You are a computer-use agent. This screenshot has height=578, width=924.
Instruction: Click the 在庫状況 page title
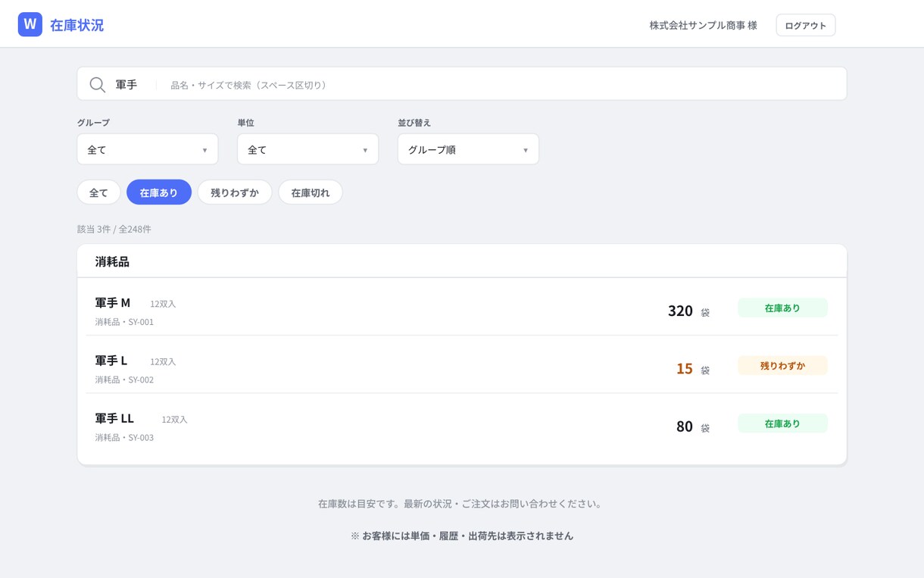pyautogui.click(x=76, y=25)
